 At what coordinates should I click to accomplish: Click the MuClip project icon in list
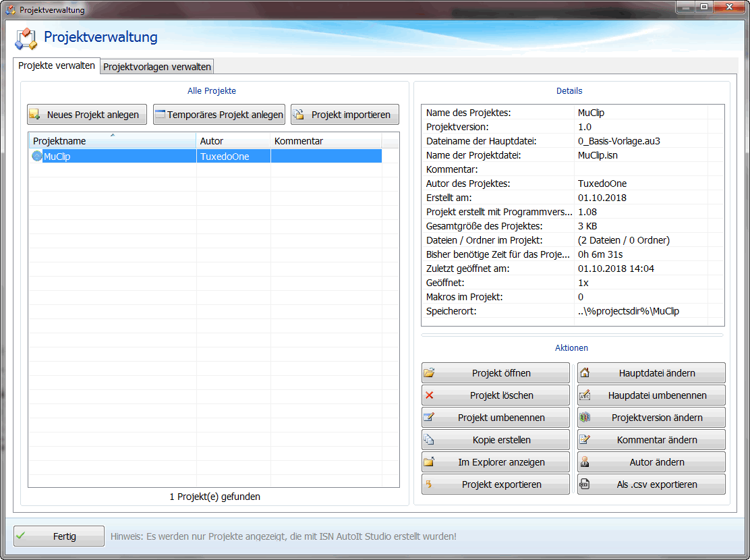click(x=37, y=157)
